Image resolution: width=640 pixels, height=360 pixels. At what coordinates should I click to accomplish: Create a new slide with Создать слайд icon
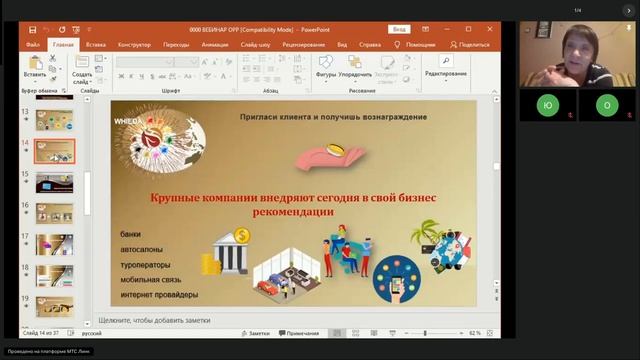coord(82,62)
